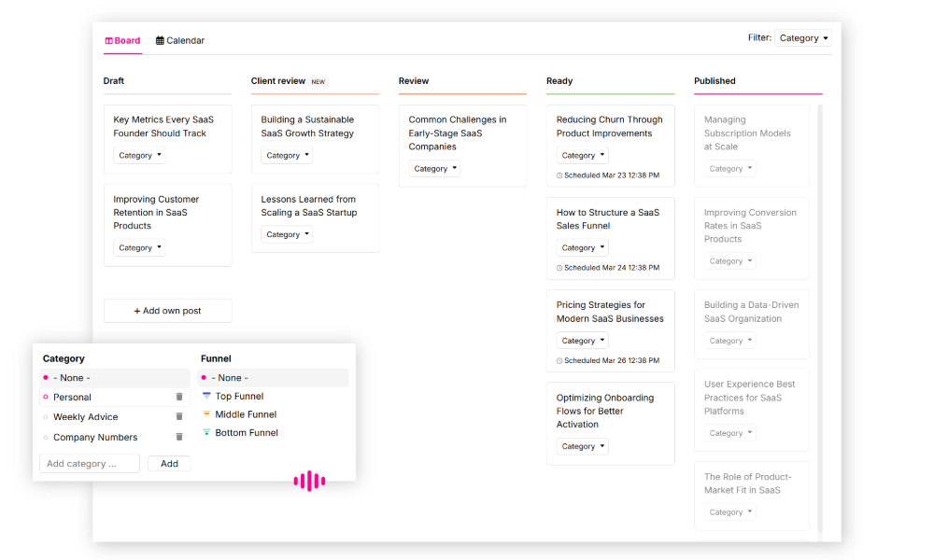Select Weekly Advice category radio option
This screenshot has height=560, width=934.
[x=46, y=417]
